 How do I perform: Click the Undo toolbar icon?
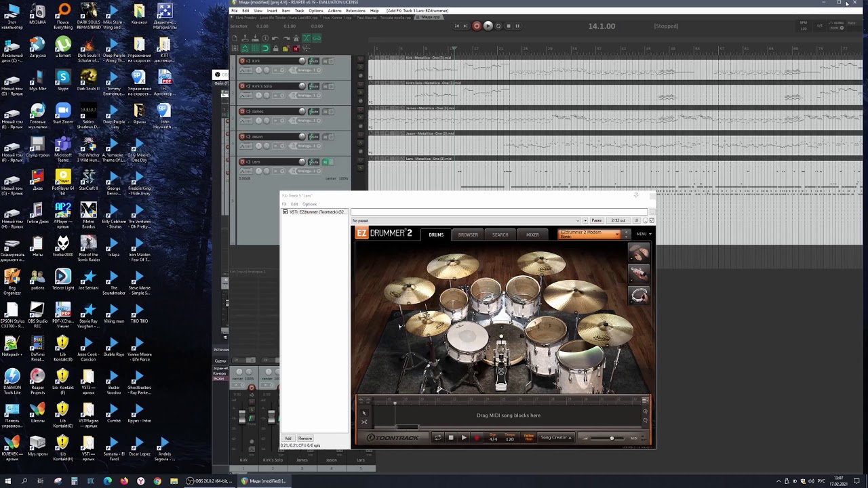click(x=275, y=38)
